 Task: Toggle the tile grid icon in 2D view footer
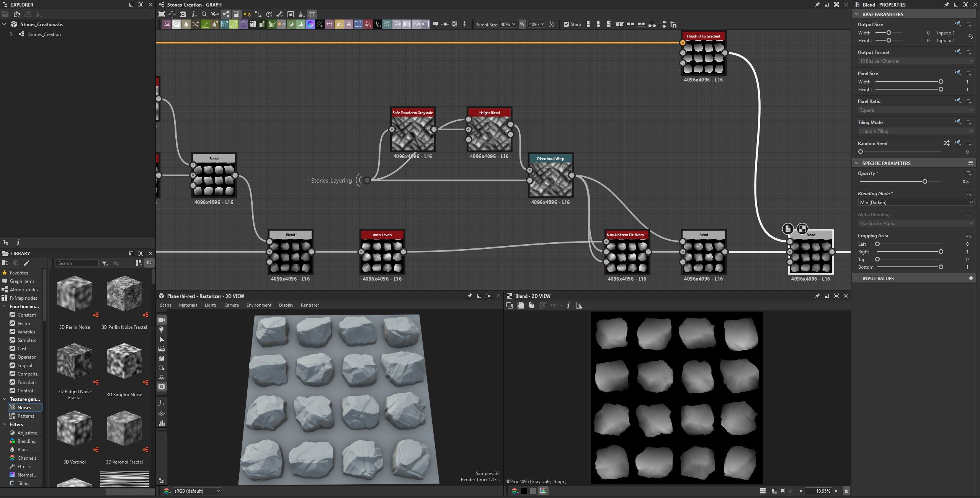(763, 491)
